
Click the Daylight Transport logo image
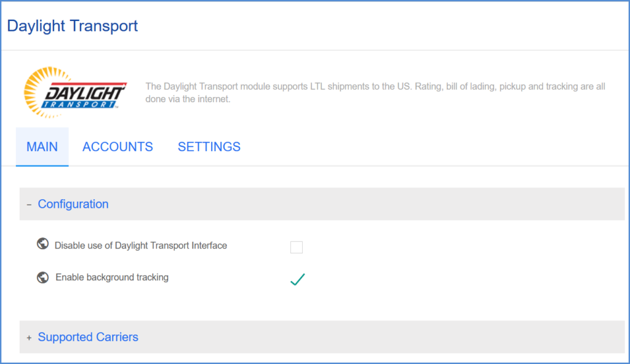pos(74,92)
